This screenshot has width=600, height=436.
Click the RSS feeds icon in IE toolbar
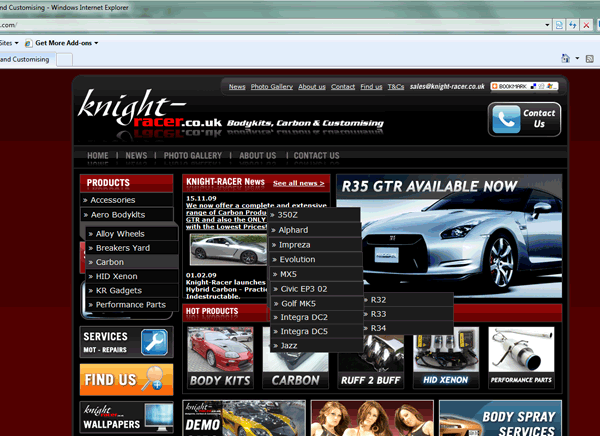tap(590, 59)
